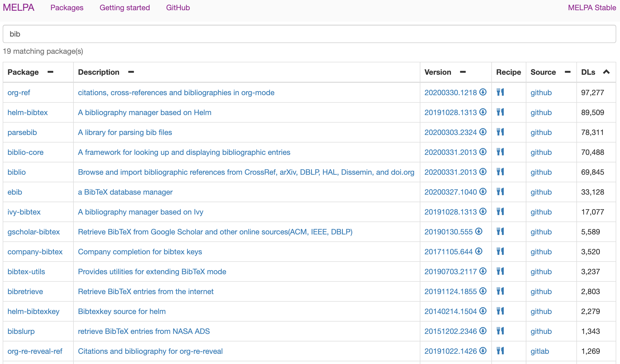Screen dimensions: 620x364
Task: Open the gscholar-bibtex package link
Action: tap(34, 232)
